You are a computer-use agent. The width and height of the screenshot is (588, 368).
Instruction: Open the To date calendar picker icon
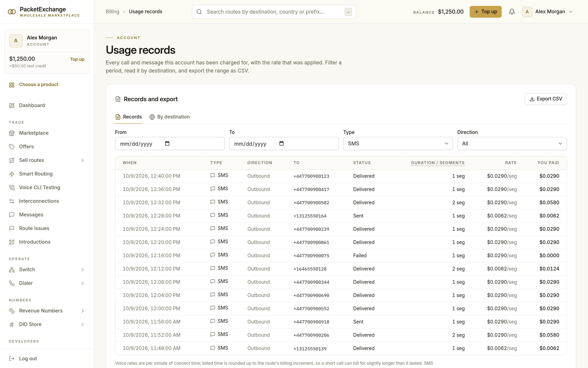coord(281,143)
